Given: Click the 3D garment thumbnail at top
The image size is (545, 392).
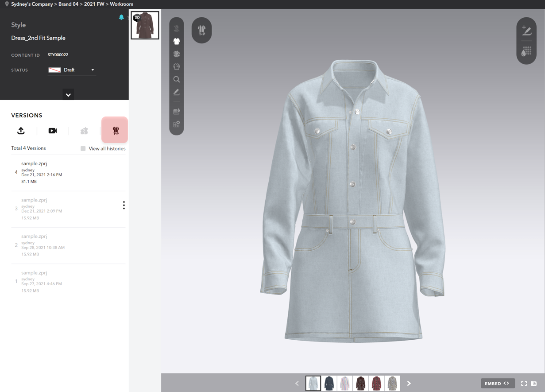Looking at the screenshot, I should [145, 25].
